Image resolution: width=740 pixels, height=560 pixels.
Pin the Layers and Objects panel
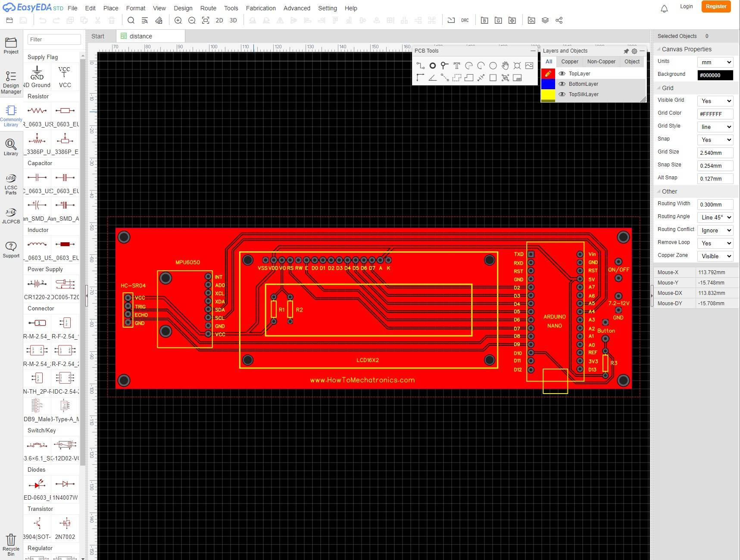626,51
